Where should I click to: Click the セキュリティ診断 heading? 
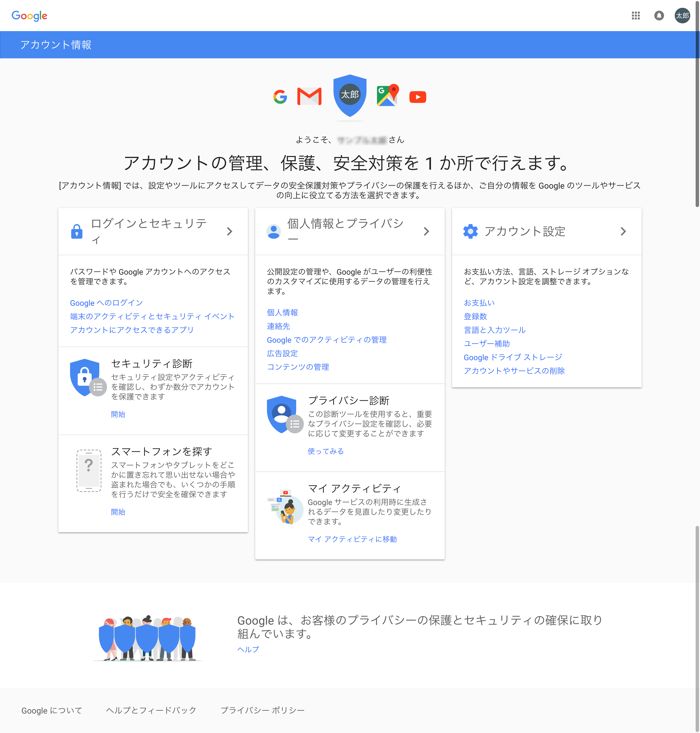[151, 363]
